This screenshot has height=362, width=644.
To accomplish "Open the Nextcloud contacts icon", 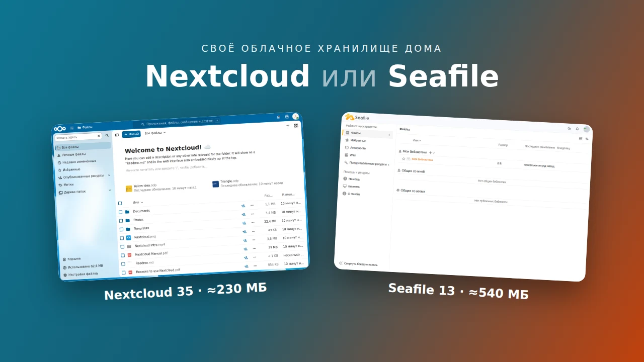I will click(x=287, y=117).
